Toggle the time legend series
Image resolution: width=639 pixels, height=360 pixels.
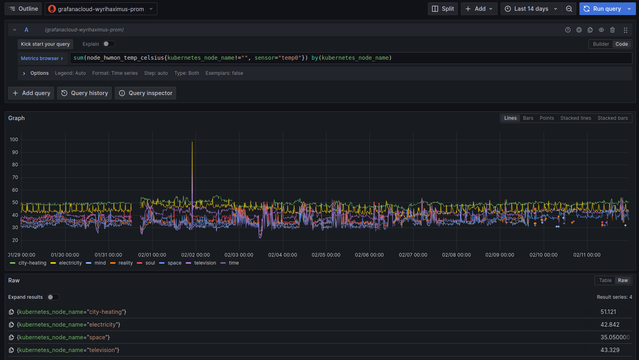pos(234,263)
